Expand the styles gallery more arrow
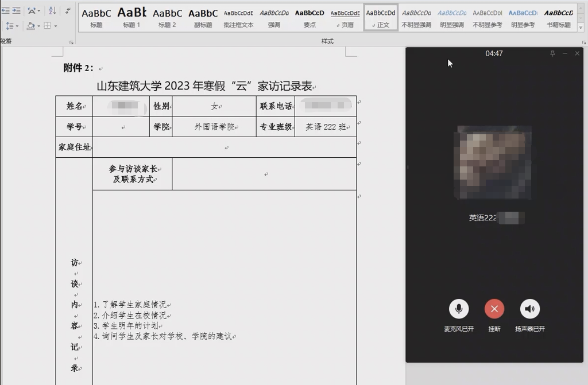This screenshot has width=588, height=385. 582,26
